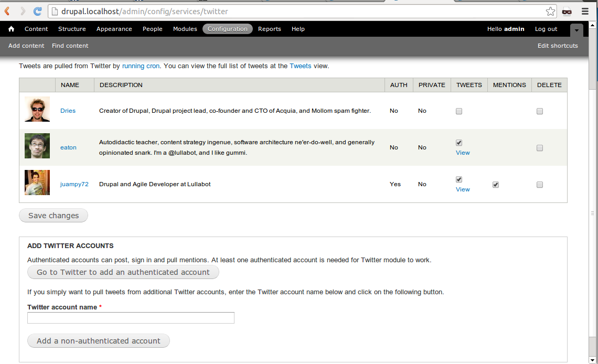Go to Drupal home via house icon
The width and height of the screenshot is (598, 364).
(11, 29)
